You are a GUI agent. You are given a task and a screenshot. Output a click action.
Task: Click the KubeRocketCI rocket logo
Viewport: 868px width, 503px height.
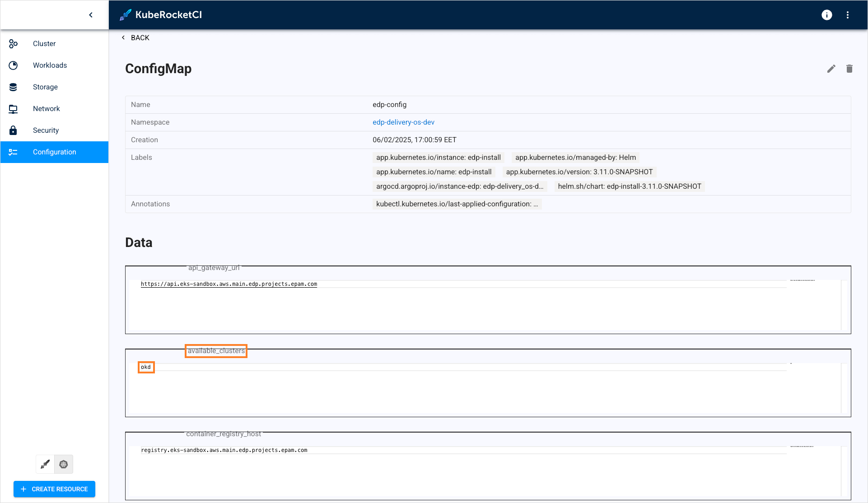click(x=125, y=14)
